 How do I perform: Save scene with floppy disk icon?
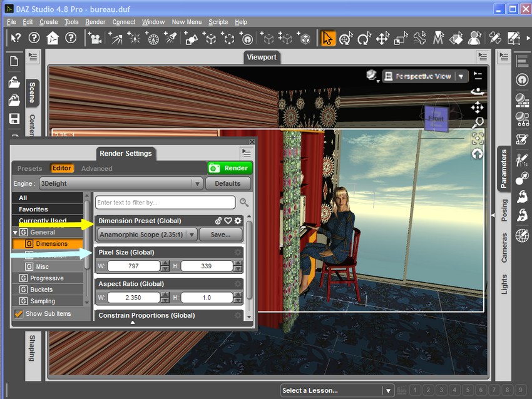(14, 119)
